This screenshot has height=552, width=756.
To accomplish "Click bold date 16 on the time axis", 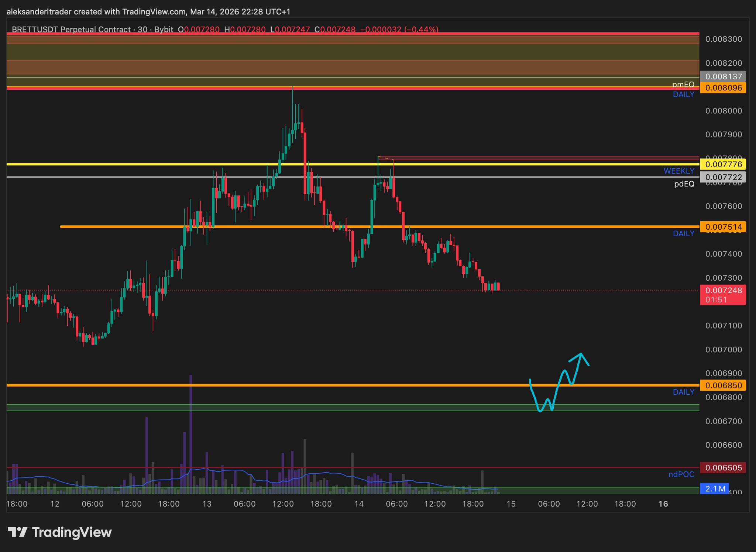I will tap(663, 504).
